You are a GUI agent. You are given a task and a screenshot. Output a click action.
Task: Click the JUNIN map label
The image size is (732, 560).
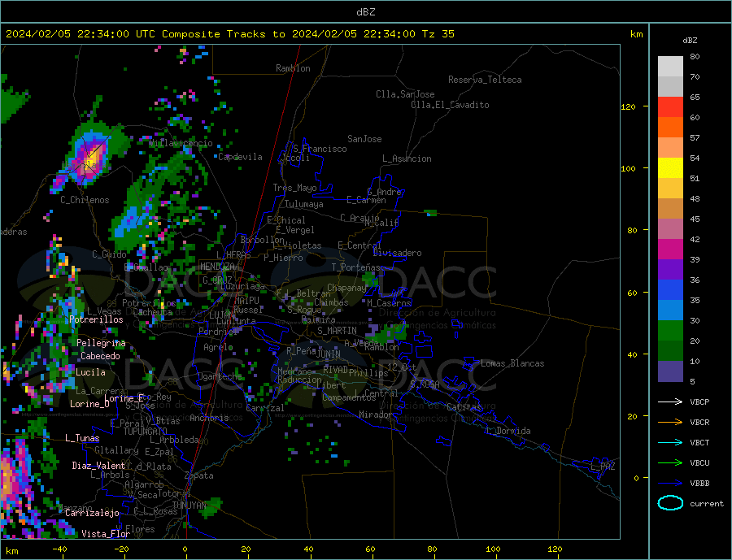pos(329,354)
